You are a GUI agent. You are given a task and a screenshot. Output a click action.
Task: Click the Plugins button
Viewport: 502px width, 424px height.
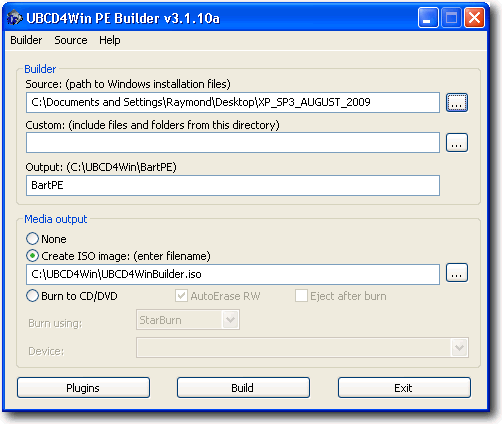pyautogui.click(x=83, y=388)
